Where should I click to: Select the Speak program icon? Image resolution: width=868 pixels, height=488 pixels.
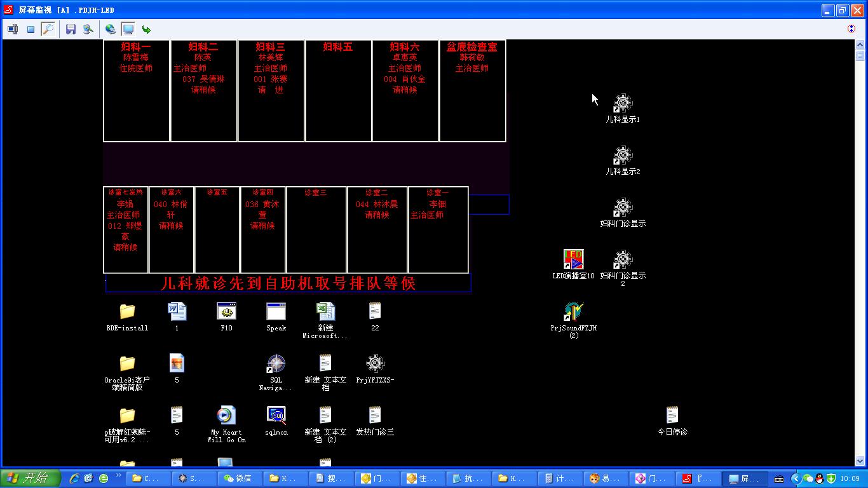276,316
